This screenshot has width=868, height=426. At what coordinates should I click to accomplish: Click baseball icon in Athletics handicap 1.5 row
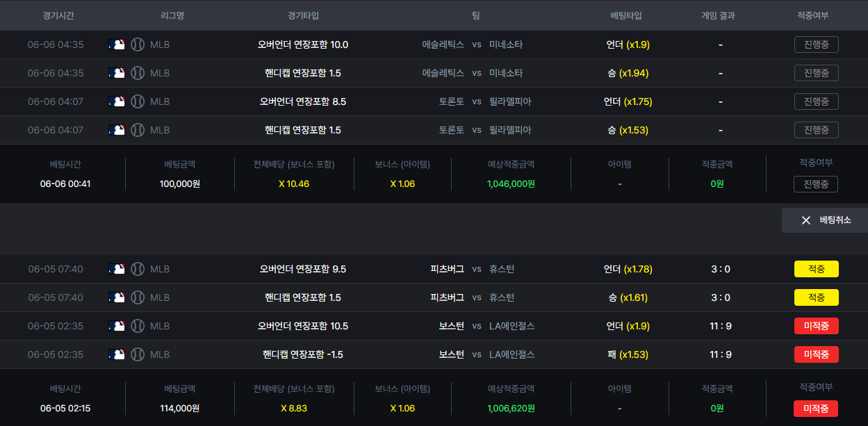(138, 73)
